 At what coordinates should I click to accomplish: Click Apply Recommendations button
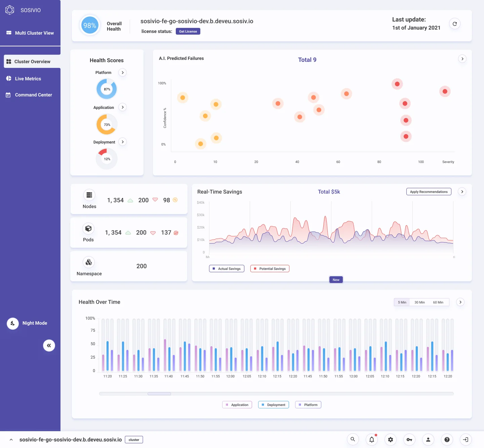pyautogui.click(x=429, y=192)
